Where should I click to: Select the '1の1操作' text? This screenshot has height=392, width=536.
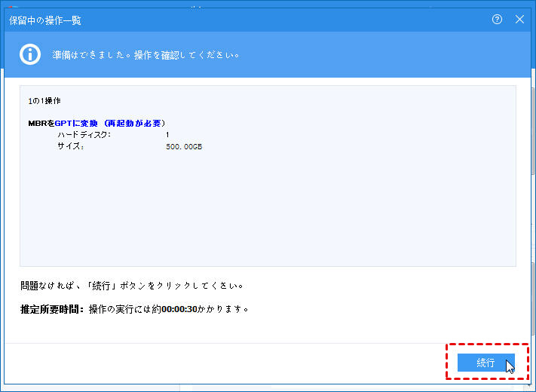(x=44, y=101)
